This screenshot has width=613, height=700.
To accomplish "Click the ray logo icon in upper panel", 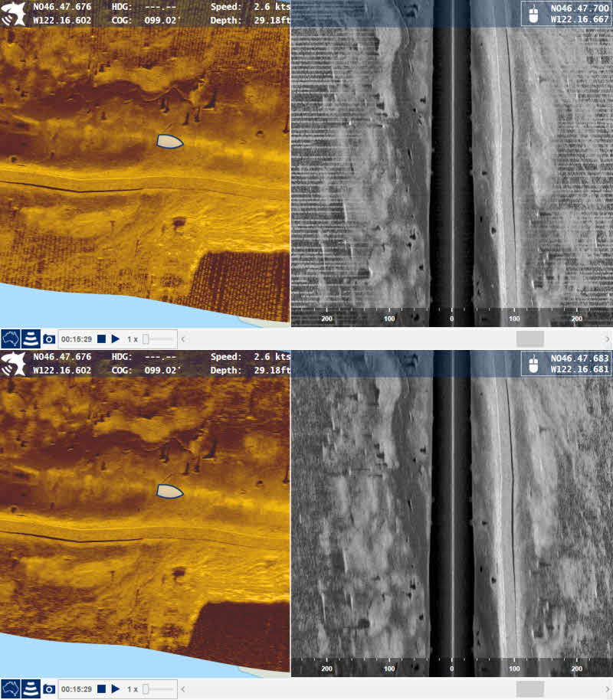I will click(11, 13).
